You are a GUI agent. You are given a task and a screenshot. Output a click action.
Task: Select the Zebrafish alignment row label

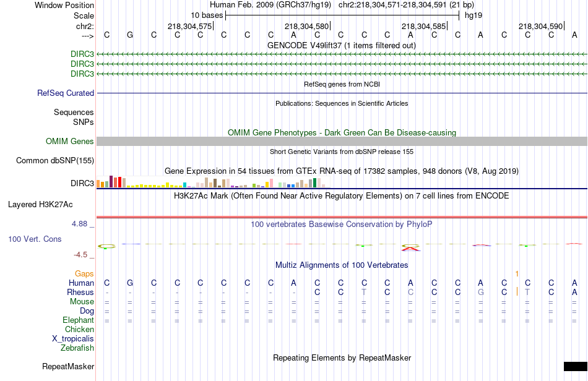tap(77, 348)
